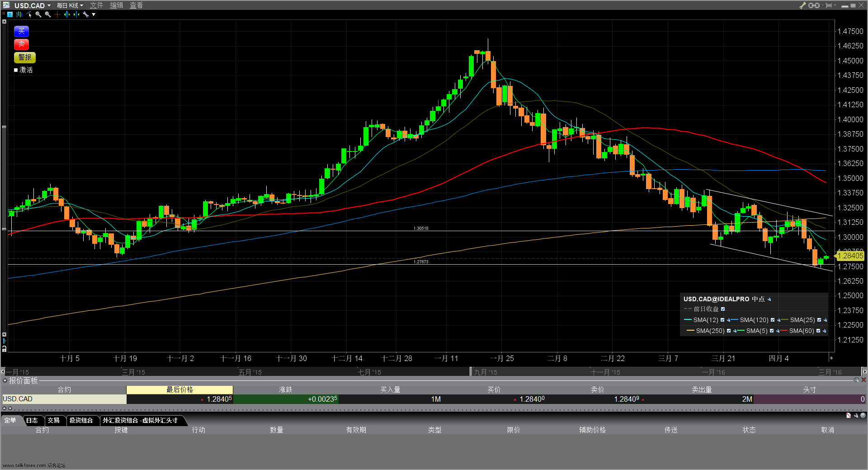Switch to the 定单 (Orders) tab
The width and height of the screenshot is (868, 470).
10,420
